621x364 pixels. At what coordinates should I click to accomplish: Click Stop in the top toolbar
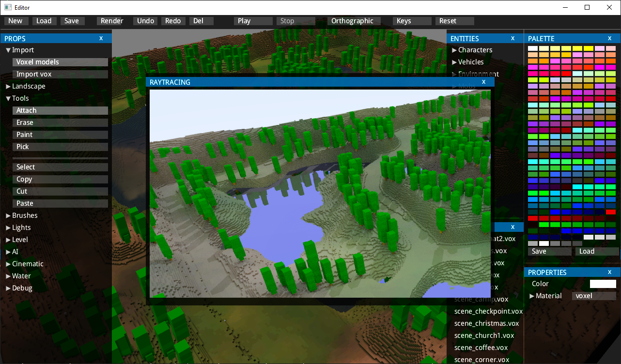coord(295,21)
